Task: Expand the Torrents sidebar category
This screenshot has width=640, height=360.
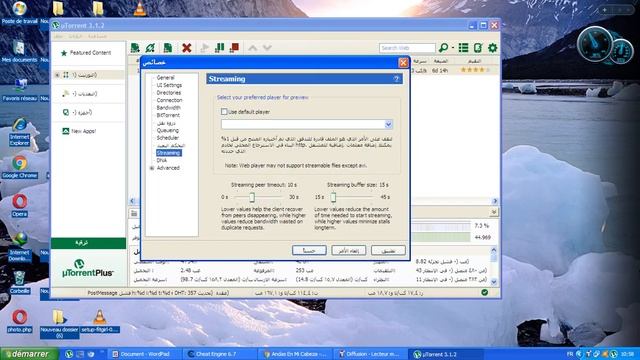Action: coord(57,75)
